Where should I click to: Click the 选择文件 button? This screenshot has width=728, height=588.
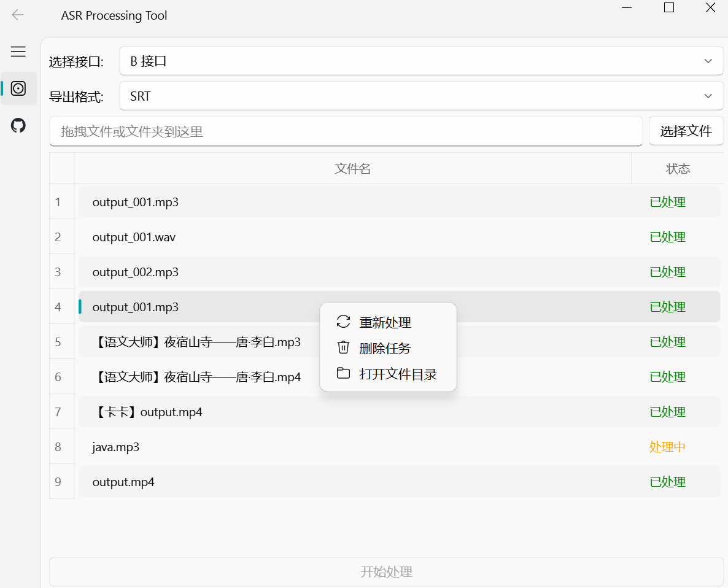(x=686, y=131)
